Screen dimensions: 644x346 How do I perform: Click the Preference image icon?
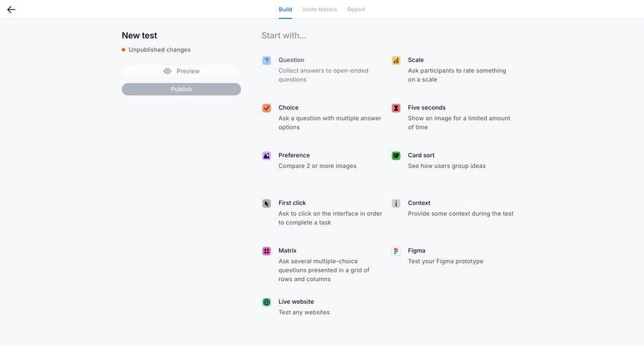click(x=266, y=156)
